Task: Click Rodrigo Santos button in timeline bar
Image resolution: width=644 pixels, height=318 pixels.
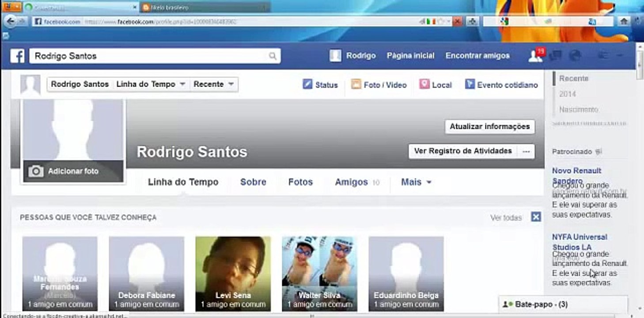Action: (x=80, y=84)
